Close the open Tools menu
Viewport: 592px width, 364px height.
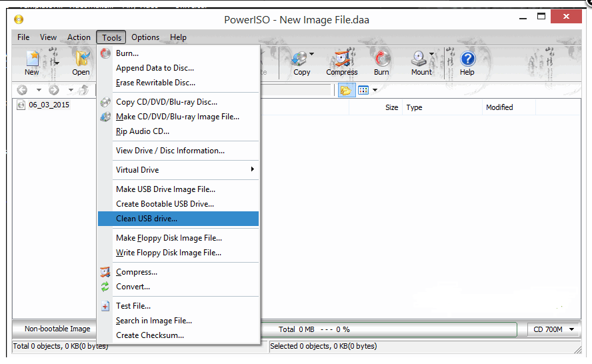(111, 37)
